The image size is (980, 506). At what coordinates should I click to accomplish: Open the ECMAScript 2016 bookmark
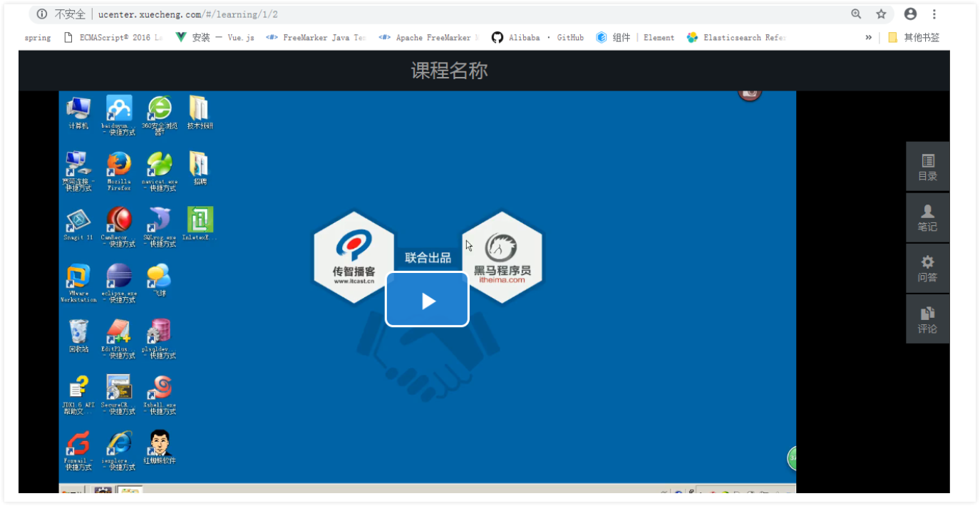(x=113, y=38)
